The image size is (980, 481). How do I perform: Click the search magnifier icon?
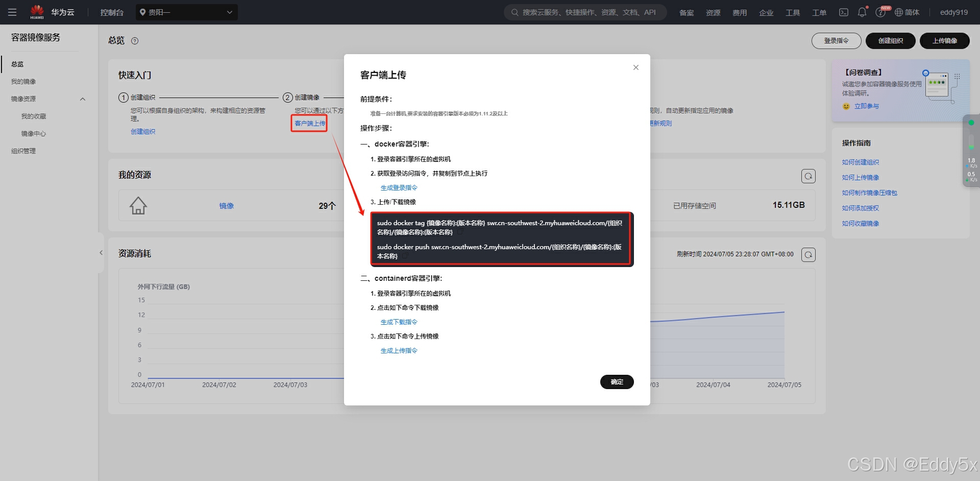point(515,12)
